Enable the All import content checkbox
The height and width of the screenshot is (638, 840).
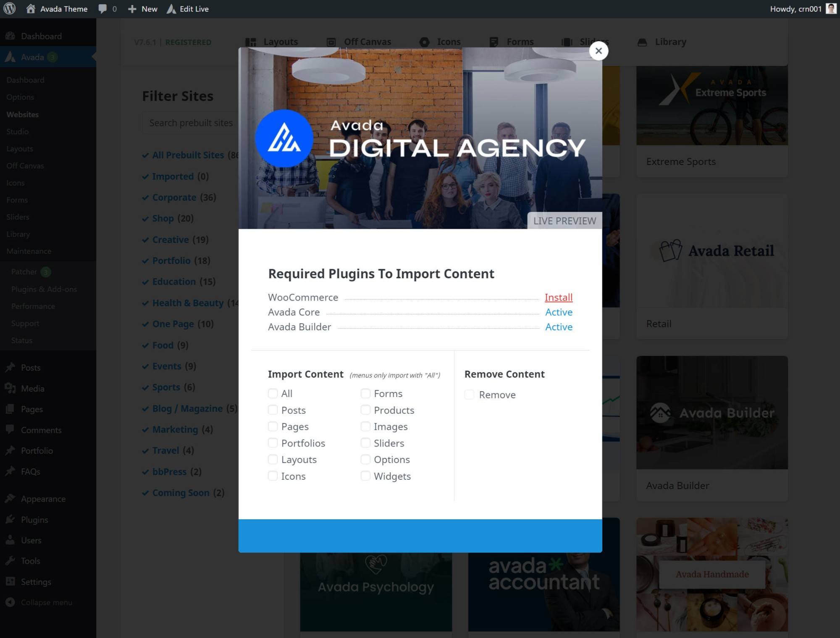pyautogui.click(x=273, y=393)
